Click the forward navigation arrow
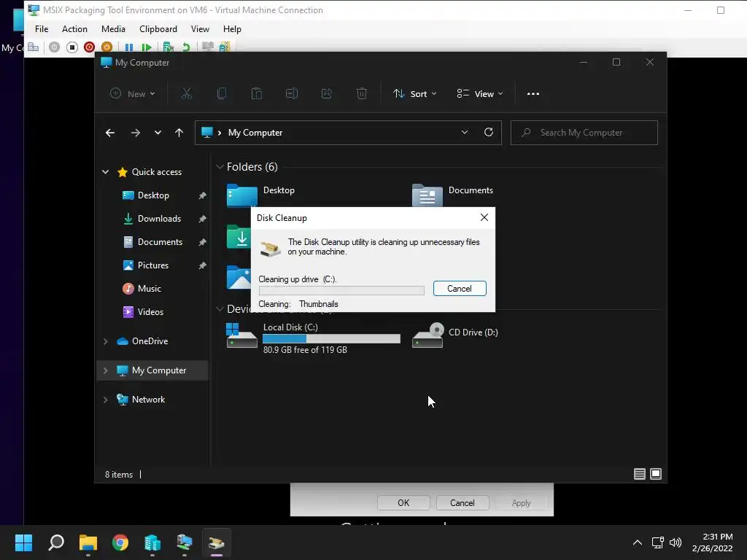This screenshot has width=747, height=560. point(136,133)
